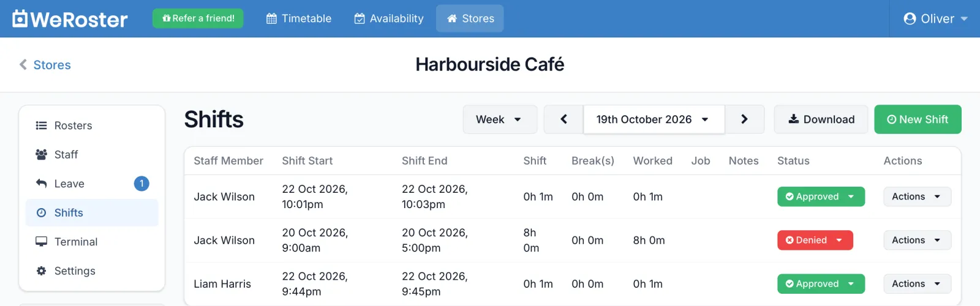The image size is (980, 306).
Task: Select Settings in the sidebar
Action: 92,271
